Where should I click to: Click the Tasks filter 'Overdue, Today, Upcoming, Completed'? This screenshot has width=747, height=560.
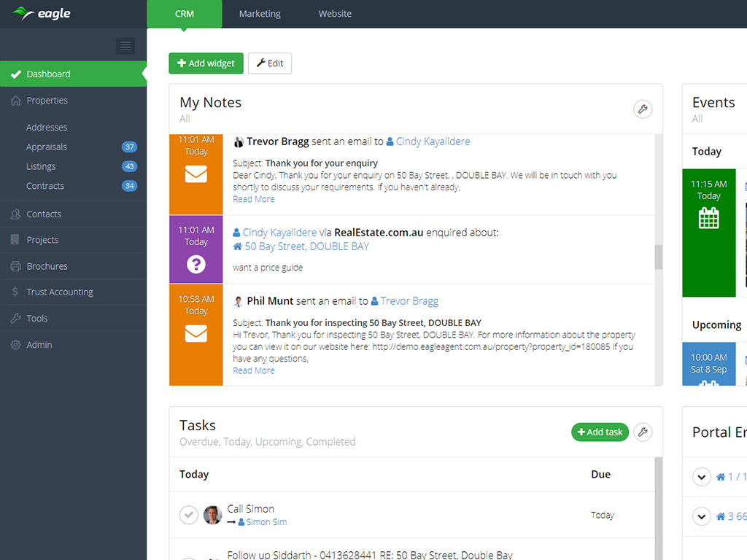coord(267,441)
